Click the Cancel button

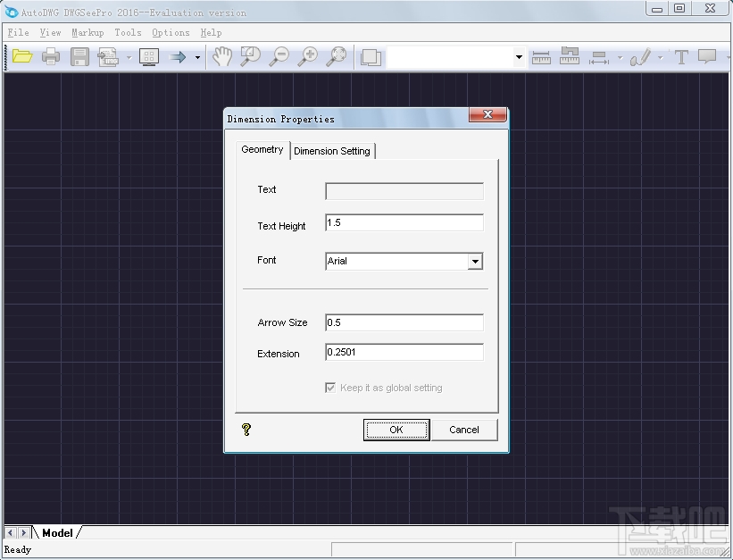click(x=464, y=430)
